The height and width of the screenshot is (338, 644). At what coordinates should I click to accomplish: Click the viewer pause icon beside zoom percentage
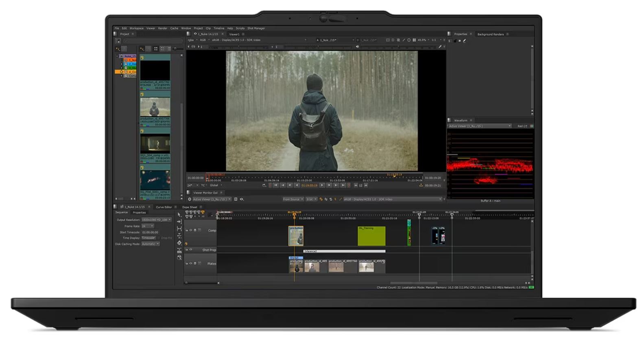click(414, 40)
